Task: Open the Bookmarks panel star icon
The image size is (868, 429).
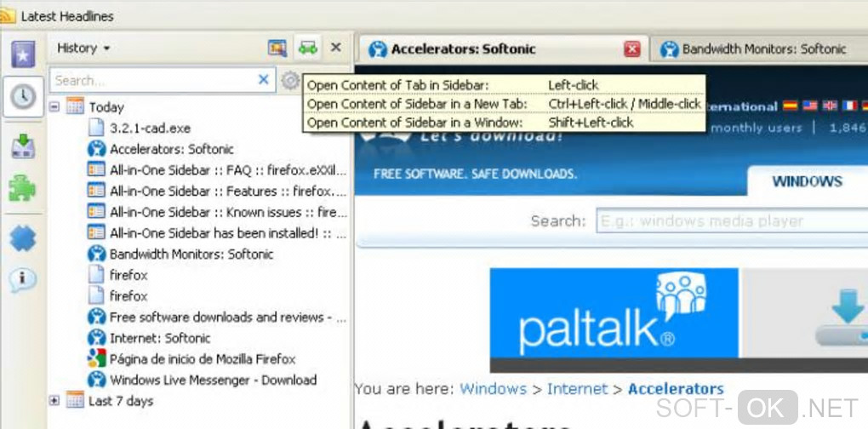Action: (23, 54)
